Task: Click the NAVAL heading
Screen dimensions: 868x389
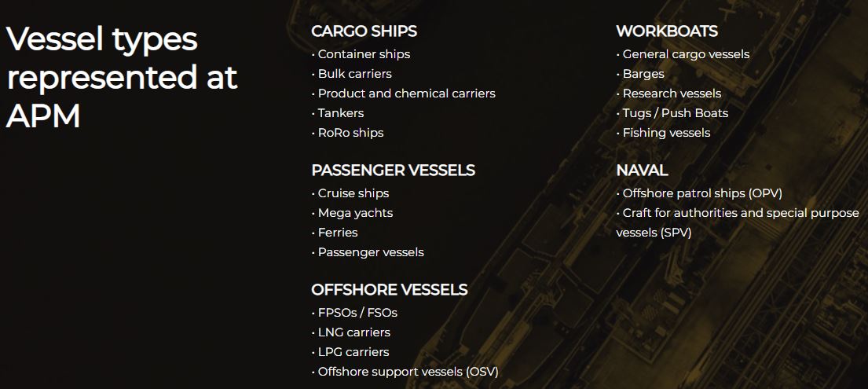Action: coord(642,171)
